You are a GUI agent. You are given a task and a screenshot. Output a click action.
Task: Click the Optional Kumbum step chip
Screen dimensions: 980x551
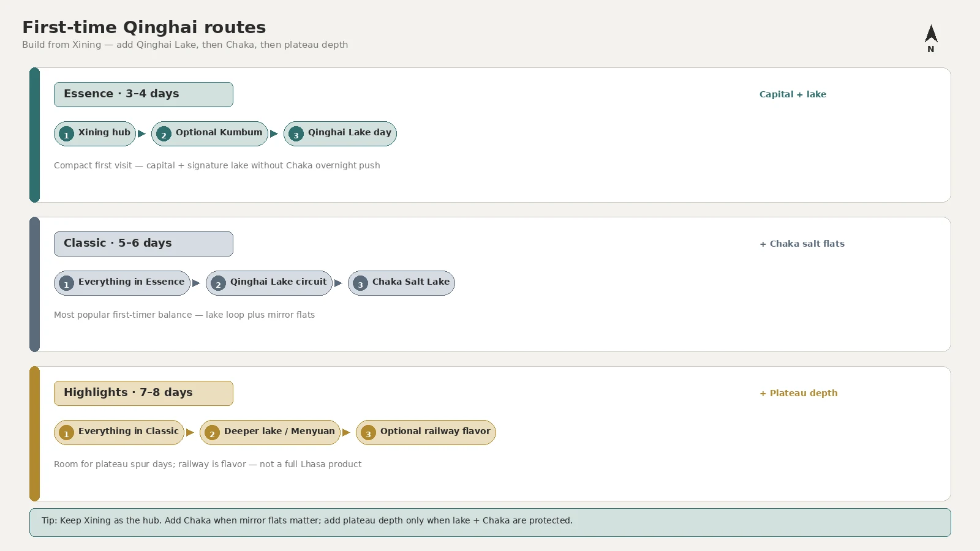(209, 133)
